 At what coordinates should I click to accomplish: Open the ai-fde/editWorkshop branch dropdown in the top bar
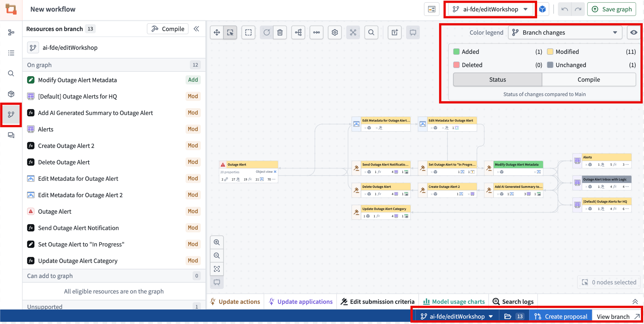(490, 9)
